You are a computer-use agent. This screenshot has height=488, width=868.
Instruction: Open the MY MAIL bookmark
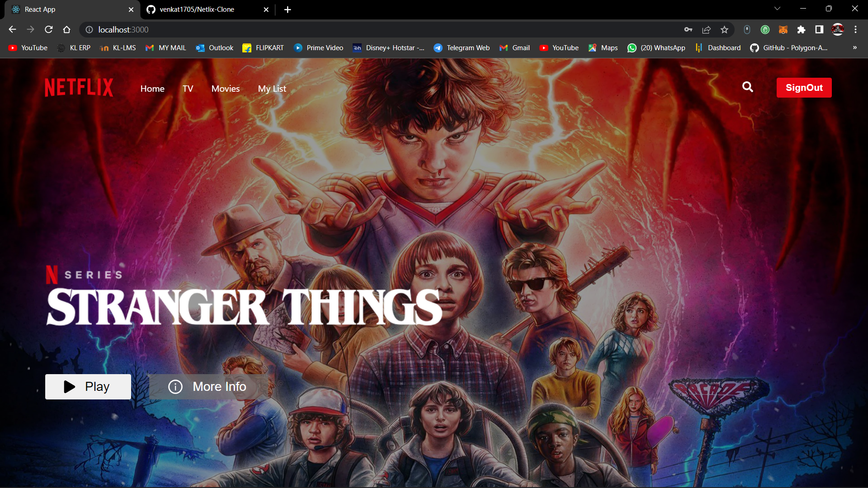pos(165,48)
